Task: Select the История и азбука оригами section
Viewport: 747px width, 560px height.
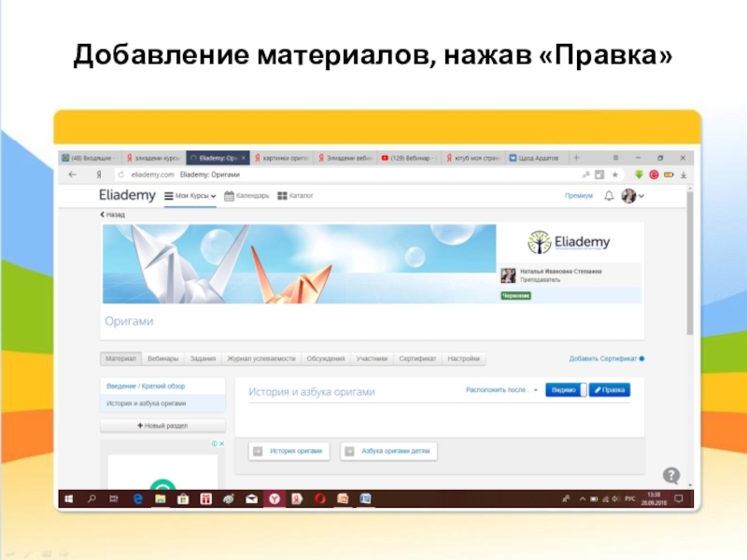Action: (162, 403)
